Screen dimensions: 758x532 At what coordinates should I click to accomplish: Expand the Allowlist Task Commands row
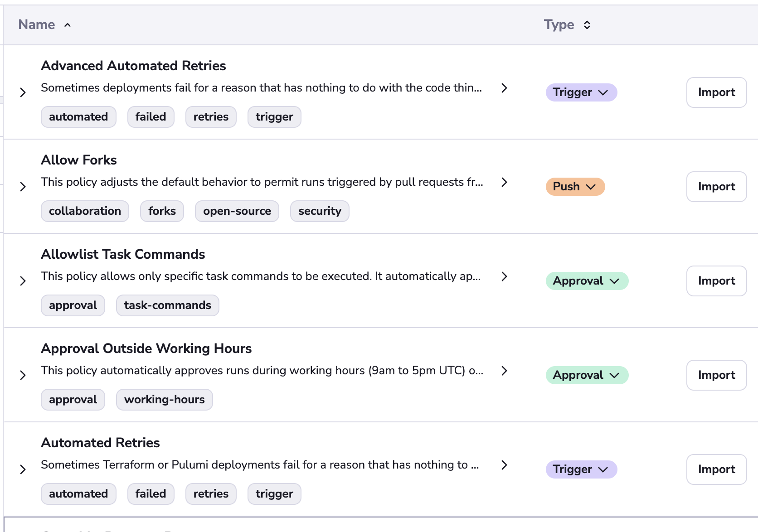pos(23,281)
